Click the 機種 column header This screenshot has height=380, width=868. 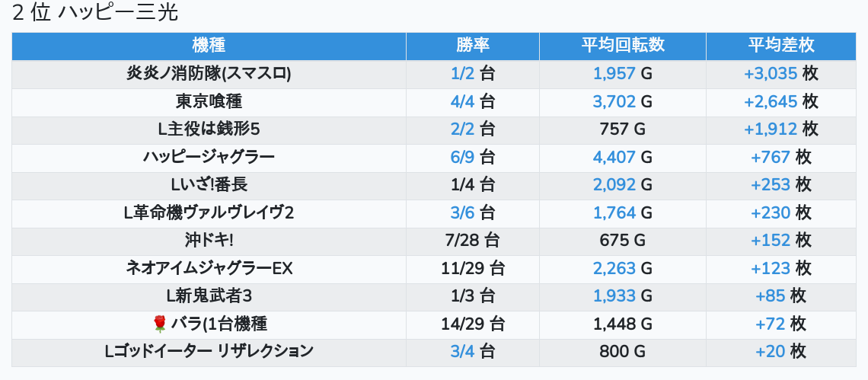[x=209, y=46]
